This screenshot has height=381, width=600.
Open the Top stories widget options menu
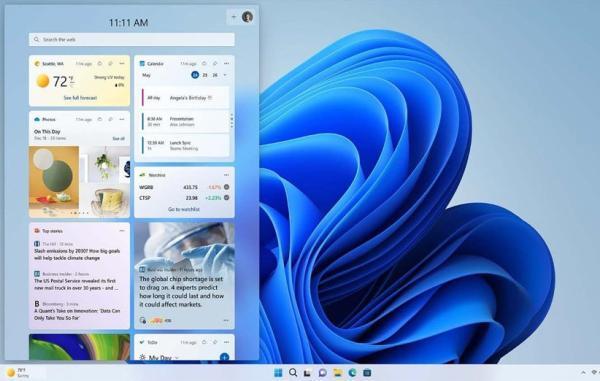tap(122, 231)
